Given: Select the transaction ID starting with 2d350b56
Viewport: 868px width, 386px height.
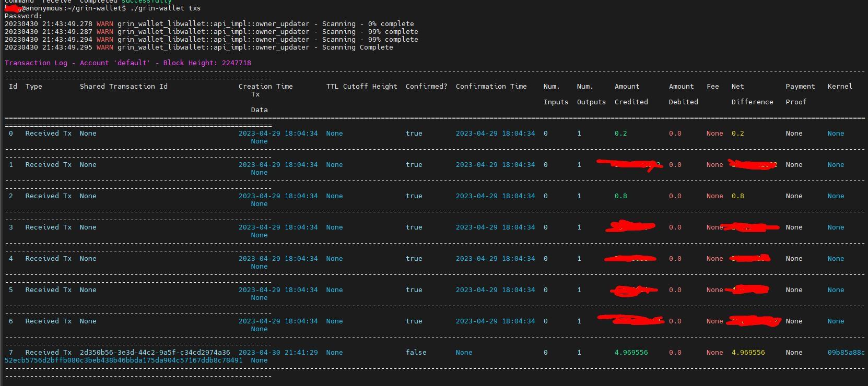Looking at the screenshot, I should (x=155, y=353).
